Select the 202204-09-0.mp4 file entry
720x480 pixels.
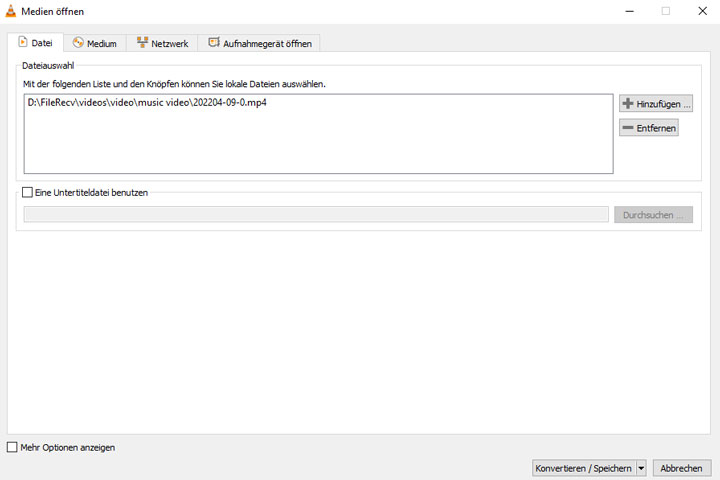(x=147, y=102)
